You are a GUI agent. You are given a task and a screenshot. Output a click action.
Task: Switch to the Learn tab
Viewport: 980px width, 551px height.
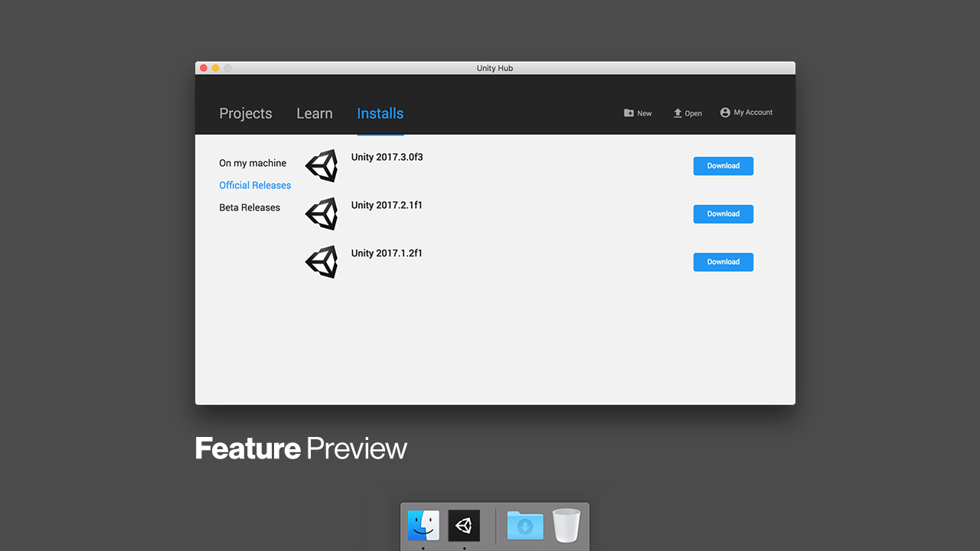pos(315,113)
